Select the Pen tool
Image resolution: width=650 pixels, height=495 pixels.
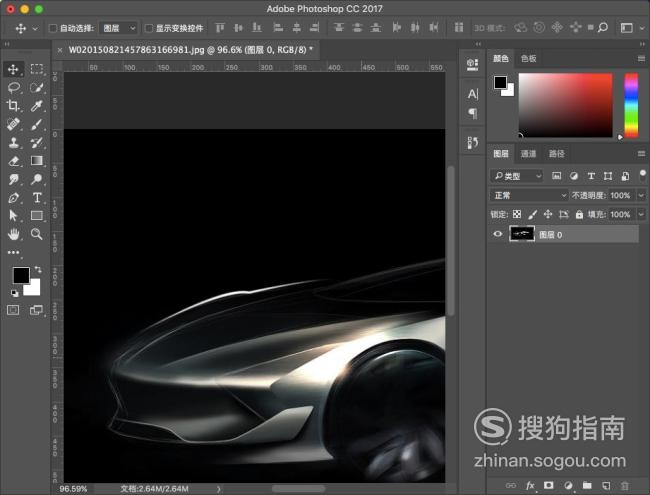pos(13,198)
